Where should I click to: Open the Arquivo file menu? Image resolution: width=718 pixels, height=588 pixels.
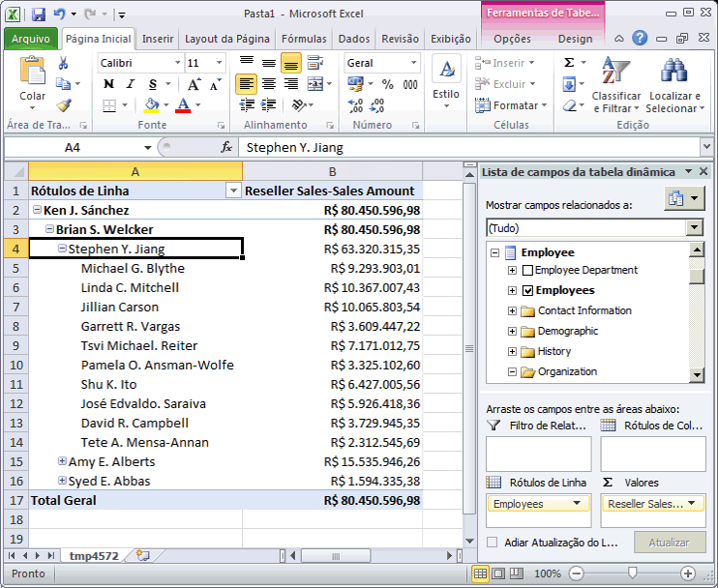coord(31,39)
